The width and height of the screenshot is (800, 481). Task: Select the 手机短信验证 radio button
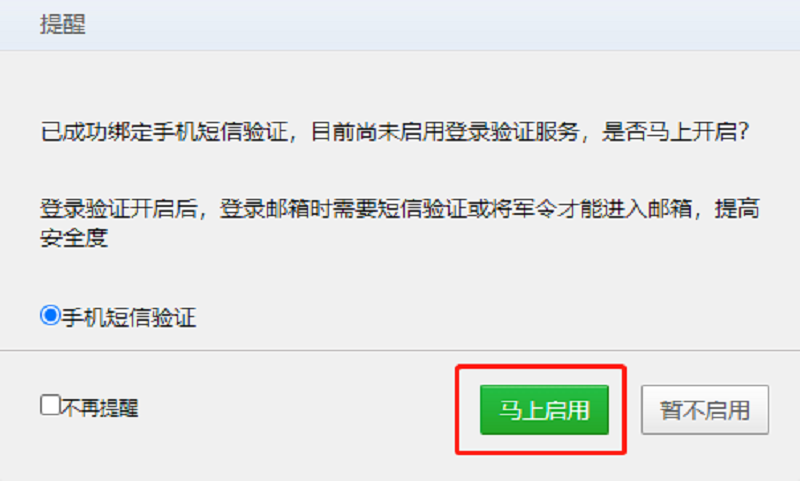(51, 315)
